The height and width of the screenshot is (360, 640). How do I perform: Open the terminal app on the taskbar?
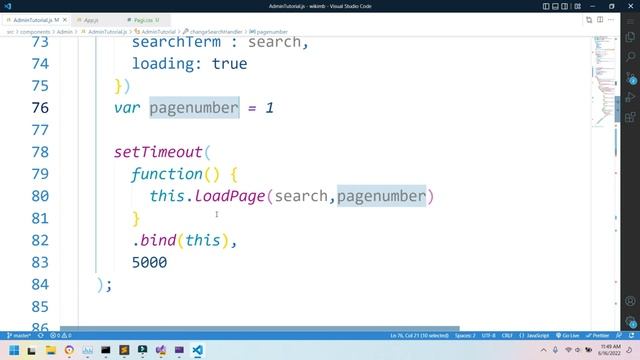[105, 350]
